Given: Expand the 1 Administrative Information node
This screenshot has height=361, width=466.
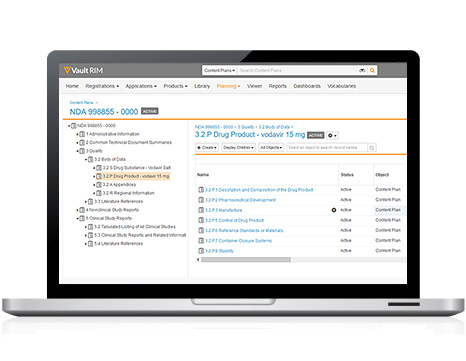Looking at the screenshot, I should pyautogui.click(x=78, y=134).
